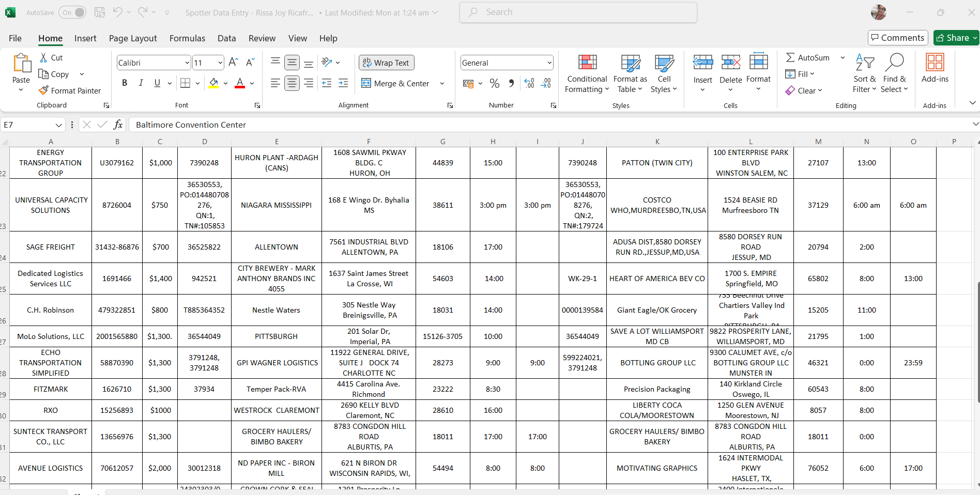Screen dimensions: 980x495
Task: Toggle center horizontal alignment
Action: (292, 83)
